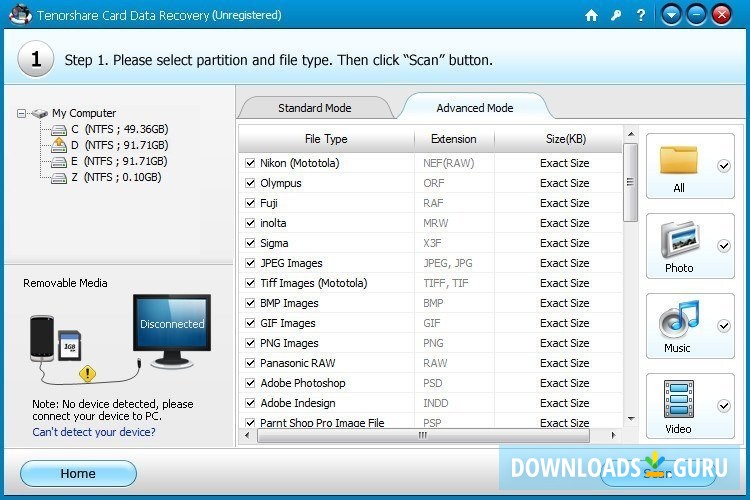
Task: Click the vertical scrollbar down arrow
Action: tap(631, 419)
